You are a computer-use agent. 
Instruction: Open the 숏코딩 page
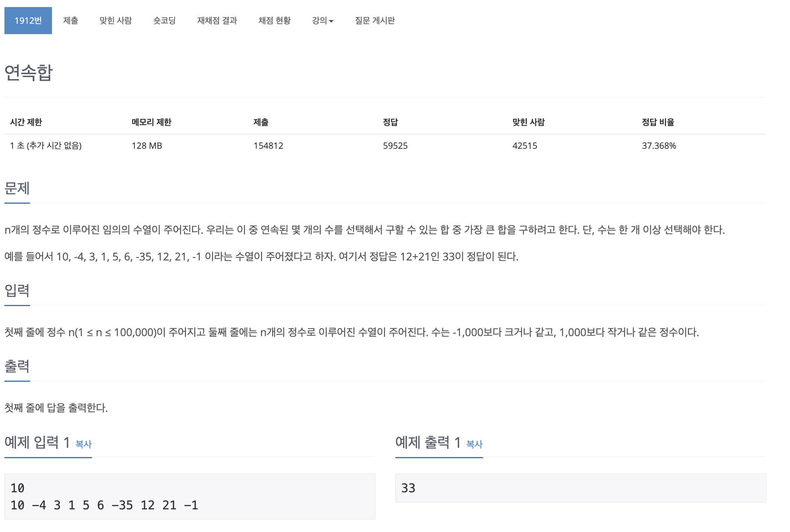(x=164, y=21)
